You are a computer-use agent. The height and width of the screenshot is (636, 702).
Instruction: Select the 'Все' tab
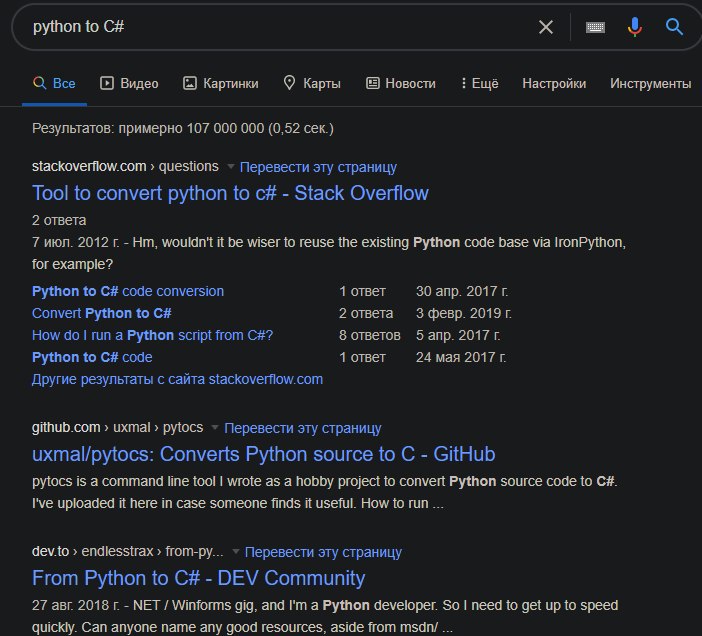pyautogui.click(x=54, y=83)
